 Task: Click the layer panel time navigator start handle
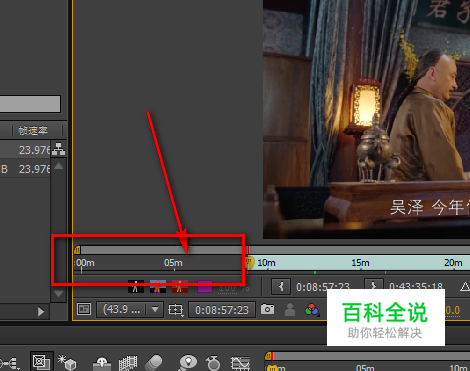[77, 249]
